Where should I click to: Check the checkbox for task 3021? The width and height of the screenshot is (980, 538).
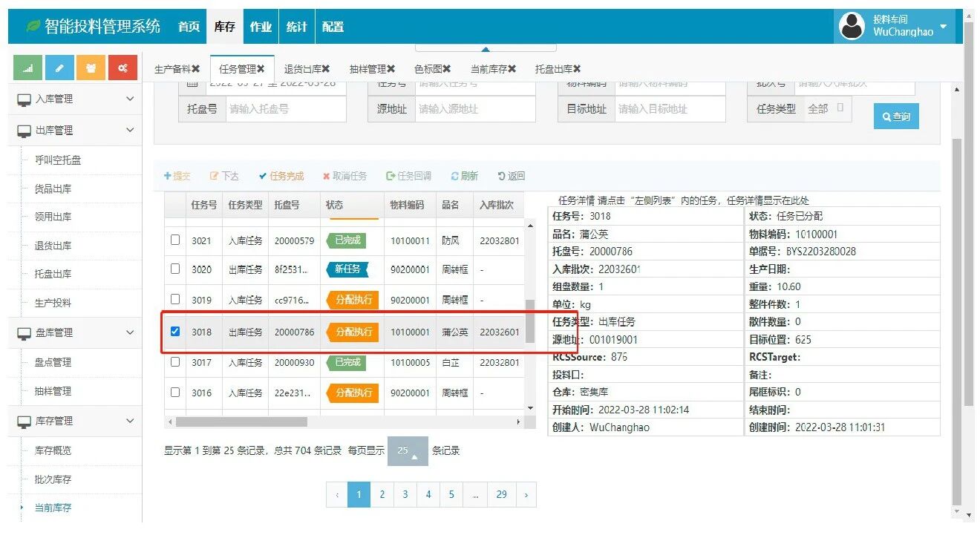point(175,240)
